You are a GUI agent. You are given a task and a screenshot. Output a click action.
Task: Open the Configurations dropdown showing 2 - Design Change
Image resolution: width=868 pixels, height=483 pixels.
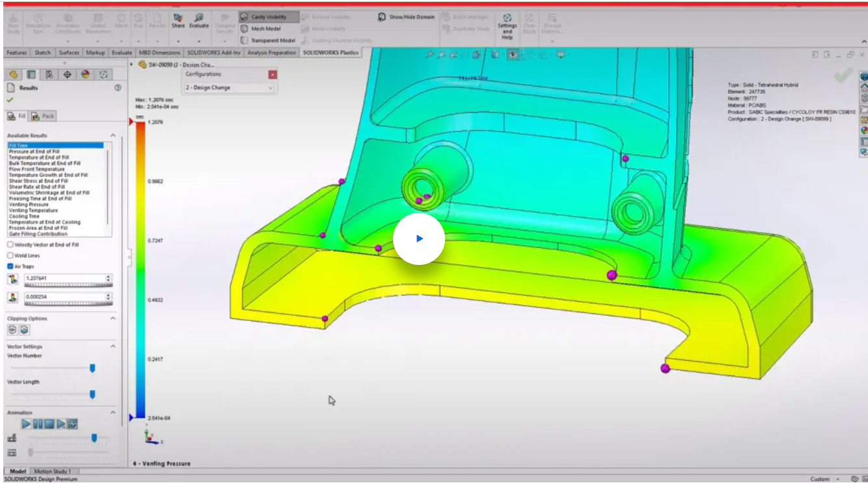click(x=227, y=87)
